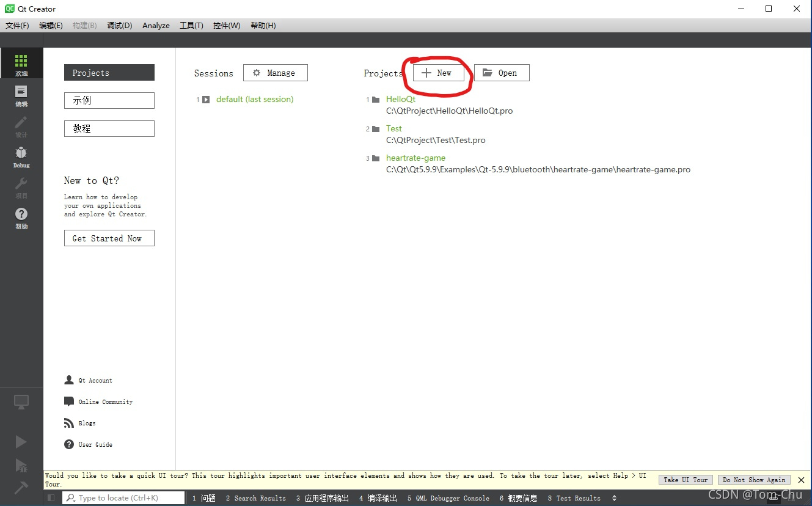Click the folder icon beside Test project

click(x=376, y=129)
